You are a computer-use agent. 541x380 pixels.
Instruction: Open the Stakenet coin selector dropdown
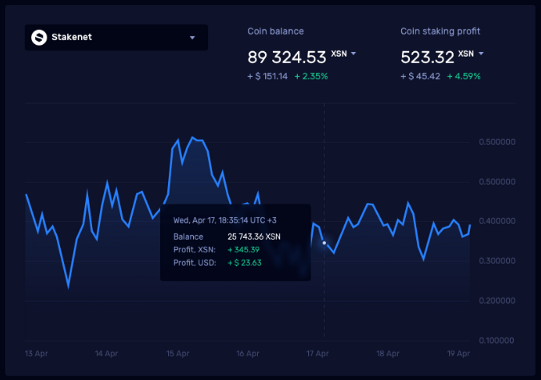(x=116, y=37)
